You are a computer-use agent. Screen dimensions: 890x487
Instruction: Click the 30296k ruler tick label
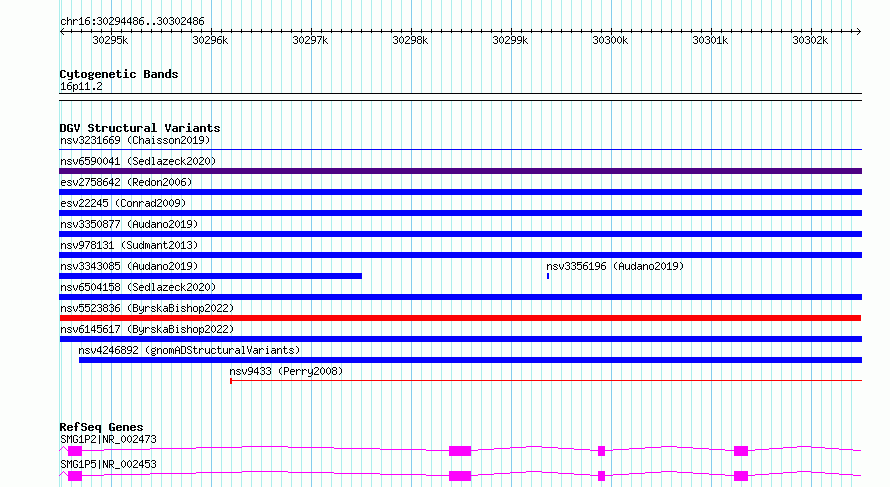[210, 40]
